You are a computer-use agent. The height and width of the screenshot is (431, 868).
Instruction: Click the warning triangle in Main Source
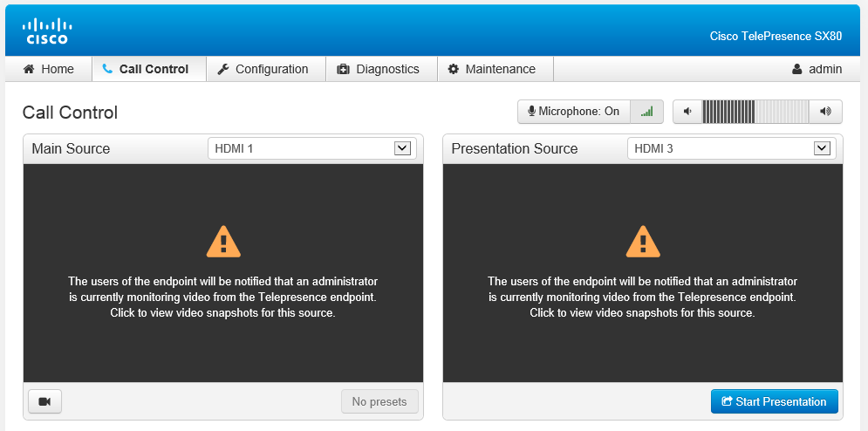[x=223, y=242]
